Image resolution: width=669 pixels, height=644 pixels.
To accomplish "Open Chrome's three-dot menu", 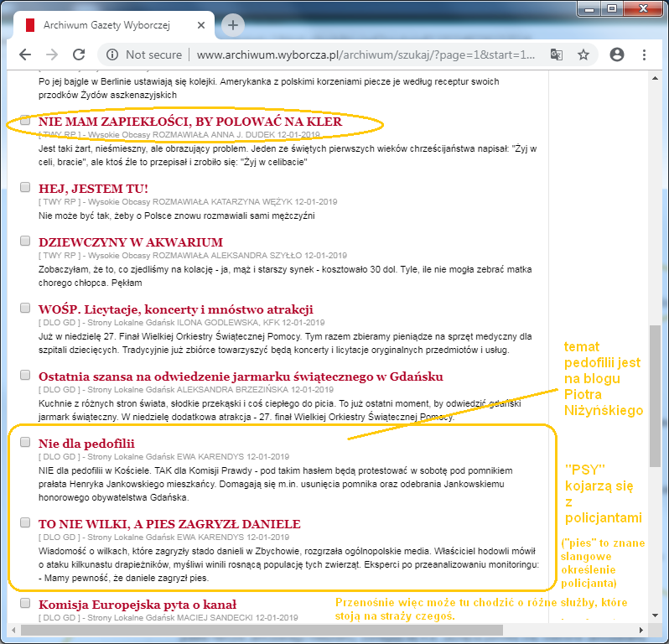I will 644,55.
